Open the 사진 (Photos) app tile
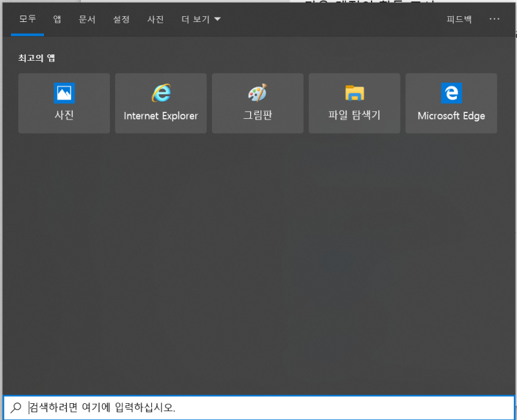Viewport: 517px width, 420px height. (64, 103)
